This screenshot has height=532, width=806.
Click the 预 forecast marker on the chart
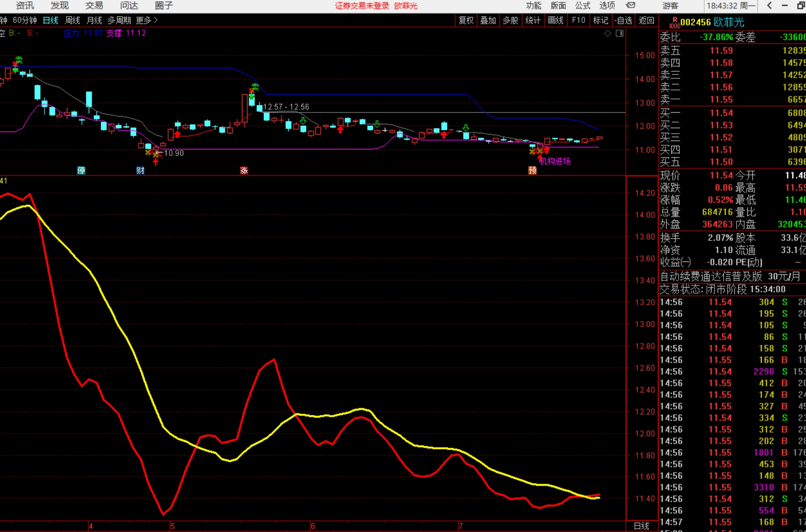click(532, 170)
